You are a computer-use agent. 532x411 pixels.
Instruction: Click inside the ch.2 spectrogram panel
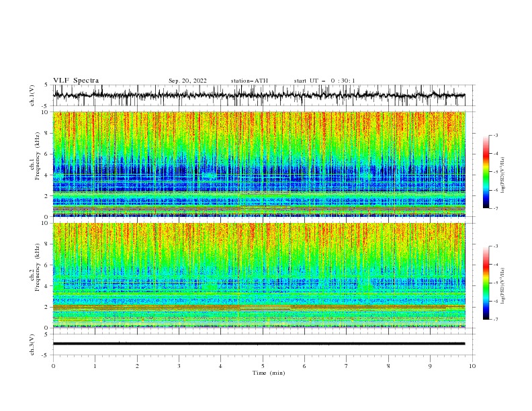click(x=259, y=275)
